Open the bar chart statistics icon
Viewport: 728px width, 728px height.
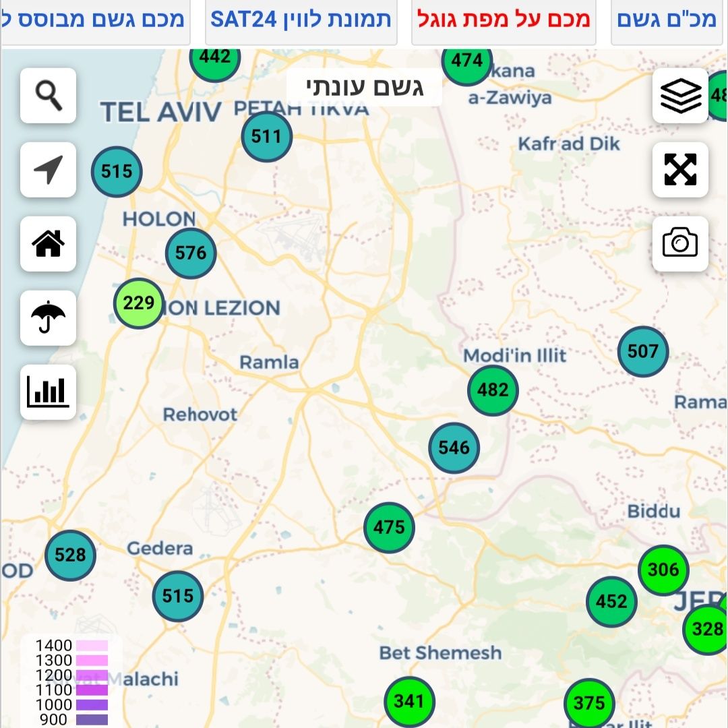pos(48,392)
